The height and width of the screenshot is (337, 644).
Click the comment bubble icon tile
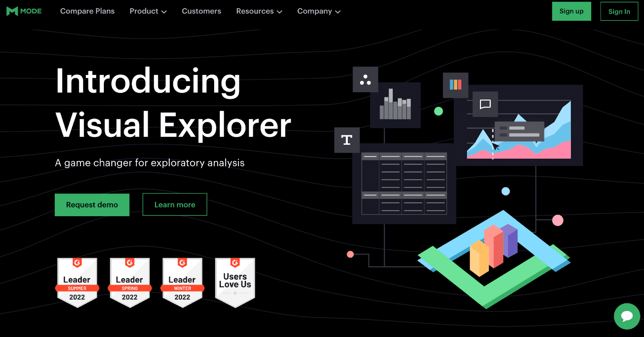click(485, 104)
